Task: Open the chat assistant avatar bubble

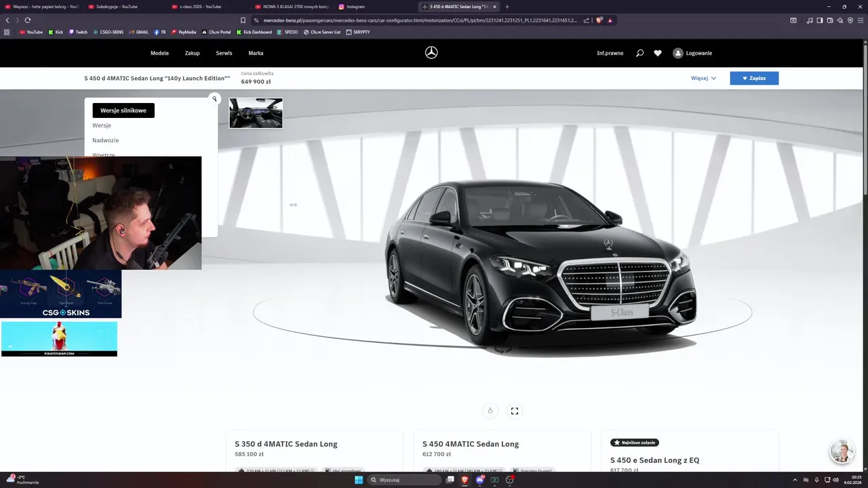Action: tap(842, 452)
